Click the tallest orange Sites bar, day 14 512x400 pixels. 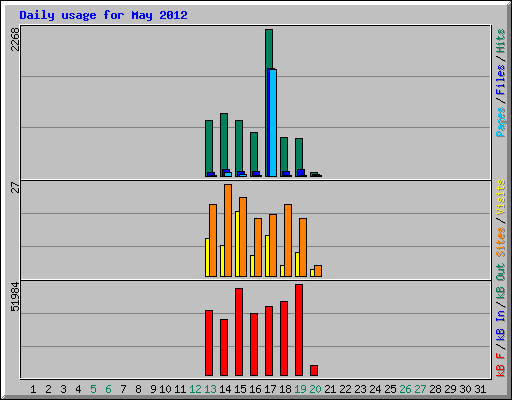[228, 230]
